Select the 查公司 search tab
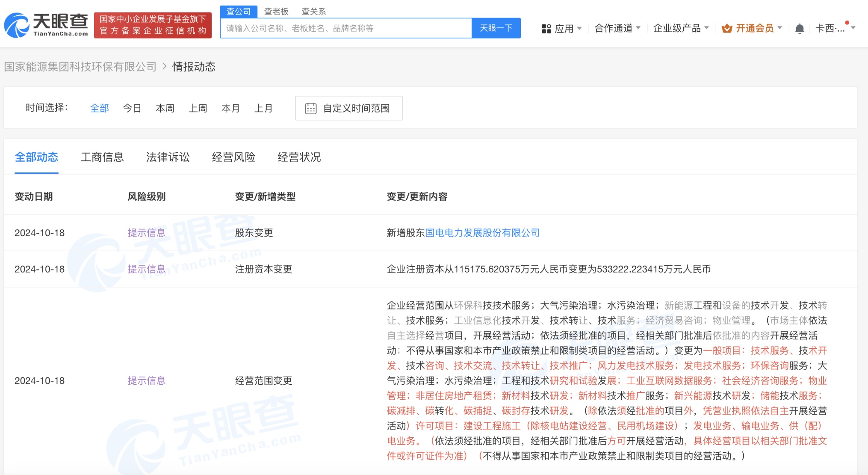 [239, 12]
